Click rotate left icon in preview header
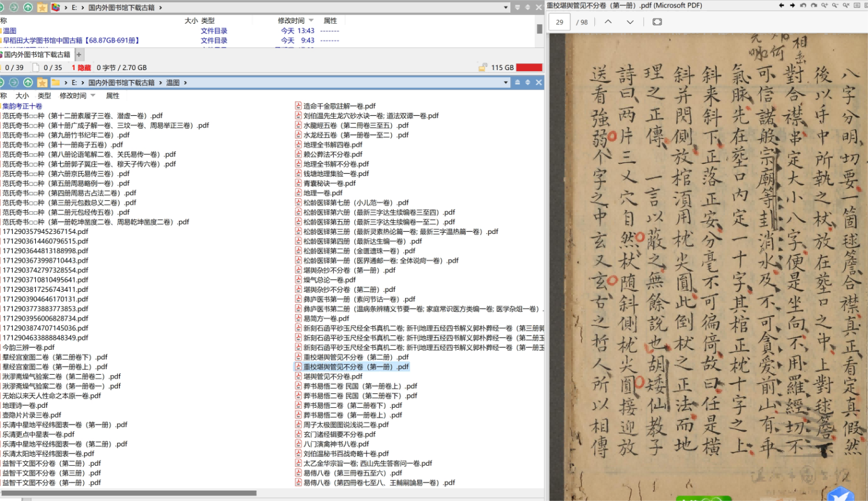This screenshot has width=868, height=501. 803,5
